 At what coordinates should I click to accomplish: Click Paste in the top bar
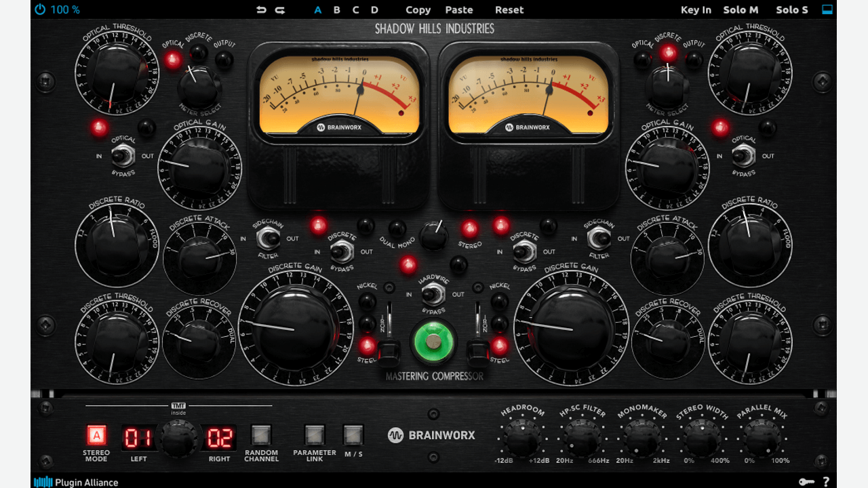459,9
